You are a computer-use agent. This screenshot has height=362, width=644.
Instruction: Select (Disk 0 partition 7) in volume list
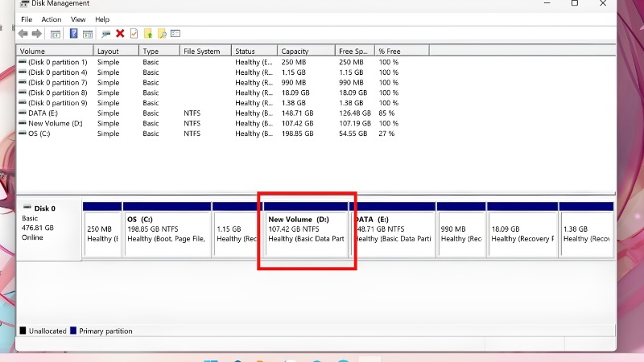click(57, 83)
